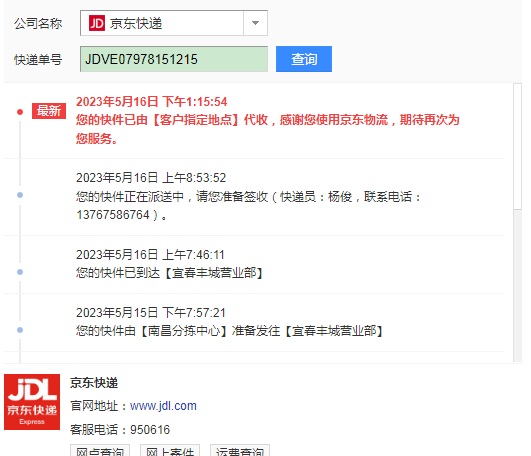Viewport: 531px width, 456px height.
Task: Click the JD logo icon in the company selector
Action: (x=97, y=23)
